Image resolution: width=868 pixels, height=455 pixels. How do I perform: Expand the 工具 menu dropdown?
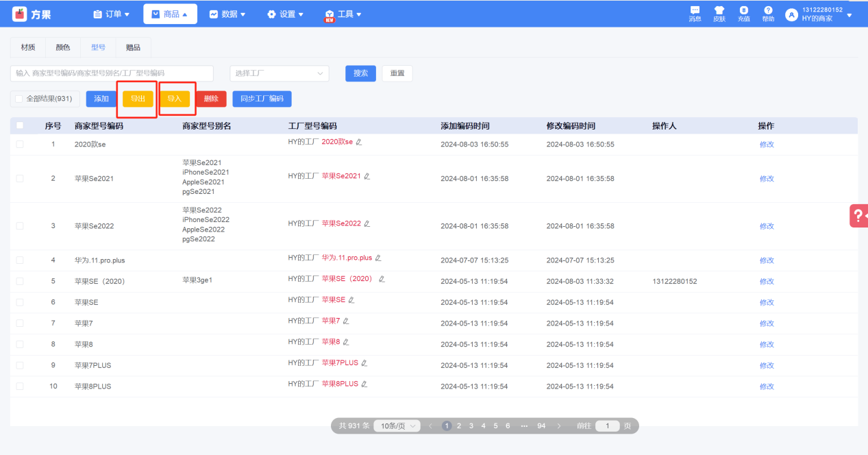343,14
